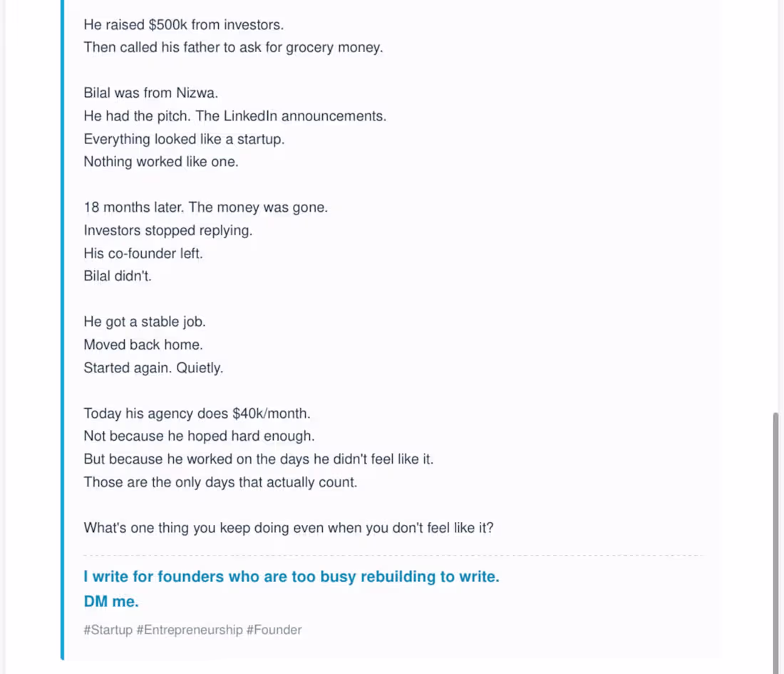Open the #Entrepreneurship hashtag

tap(190, 630)
